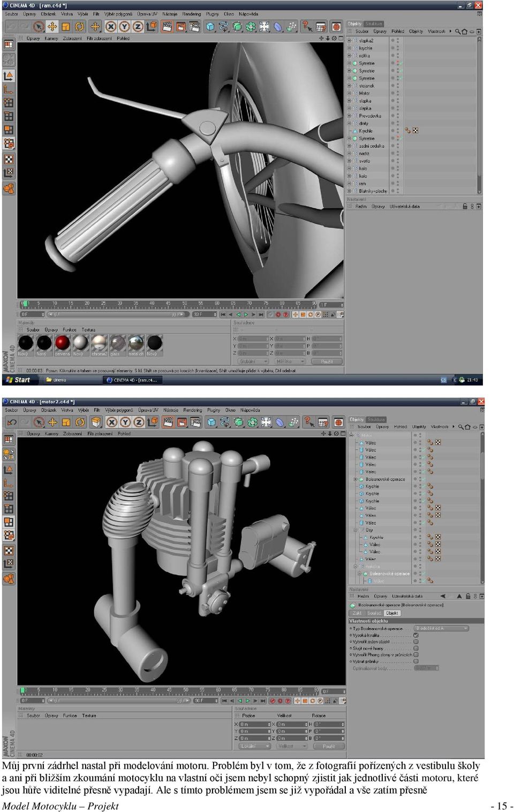Screen dimensions: 514x812
Task: Expand first Booleanovské operace in motor2.c4d tree
Action: point(356,479)
